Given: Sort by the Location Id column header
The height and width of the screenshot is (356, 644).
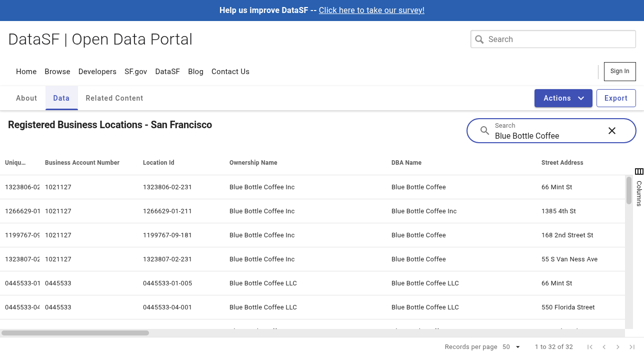Looking at the screenshot, I should pos(158,163).
